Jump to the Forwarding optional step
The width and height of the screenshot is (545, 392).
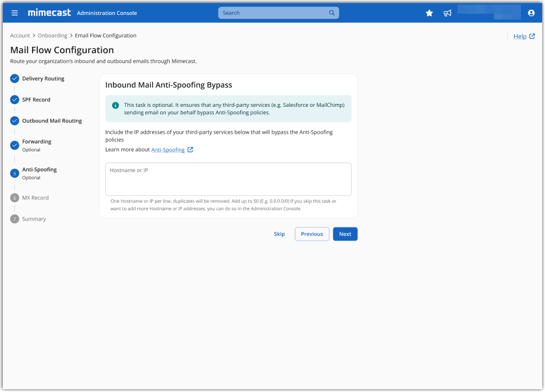tap(37, 142)
